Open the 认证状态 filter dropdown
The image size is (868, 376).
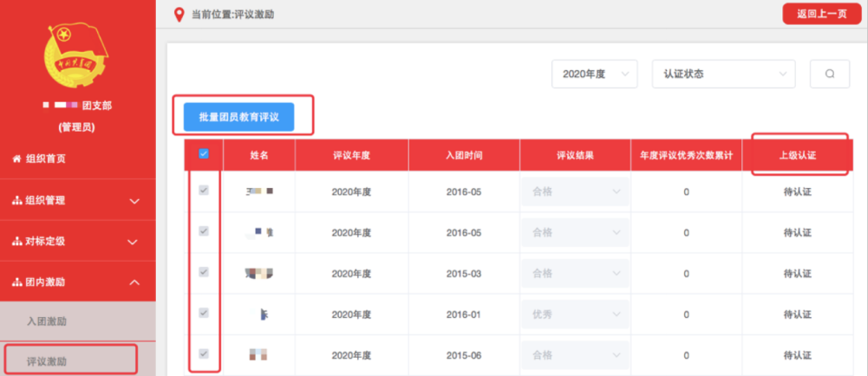(723, 75)
